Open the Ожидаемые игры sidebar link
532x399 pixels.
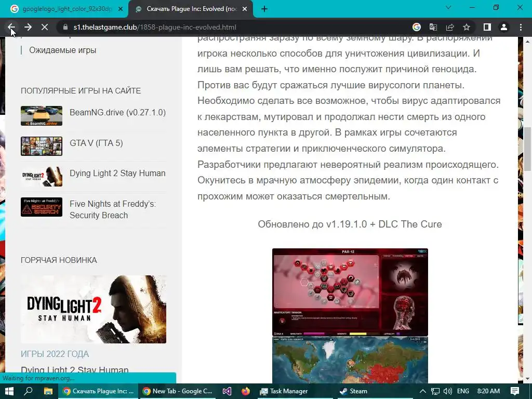(63, 50)
